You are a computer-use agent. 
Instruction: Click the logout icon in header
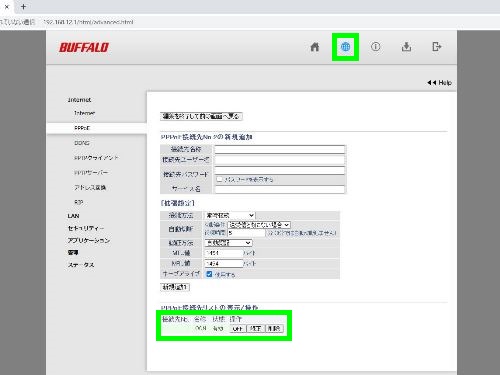[437, 47]
